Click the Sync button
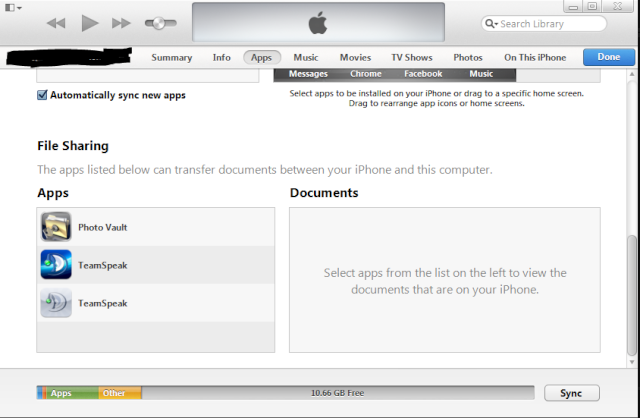 point(571,393)
